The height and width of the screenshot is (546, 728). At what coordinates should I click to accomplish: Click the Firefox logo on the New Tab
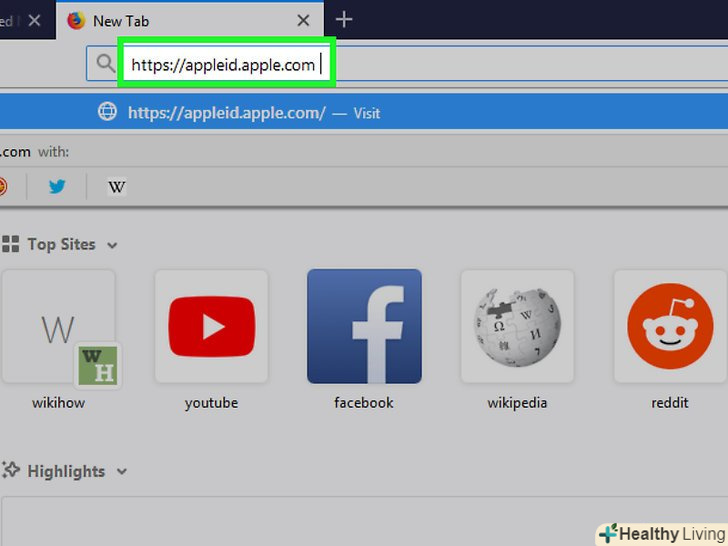tap(76, 20)
